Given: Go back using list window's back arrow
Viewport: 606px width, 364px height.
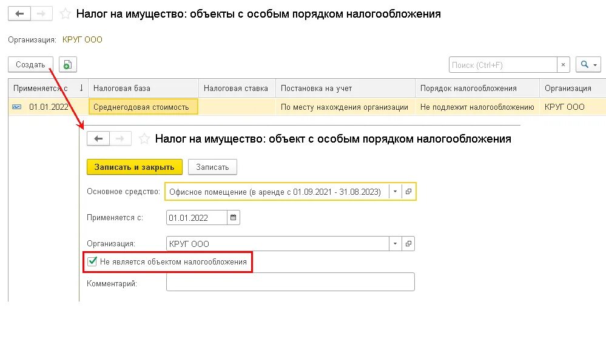Looking at the screenshot, I should tap(19, 14).
